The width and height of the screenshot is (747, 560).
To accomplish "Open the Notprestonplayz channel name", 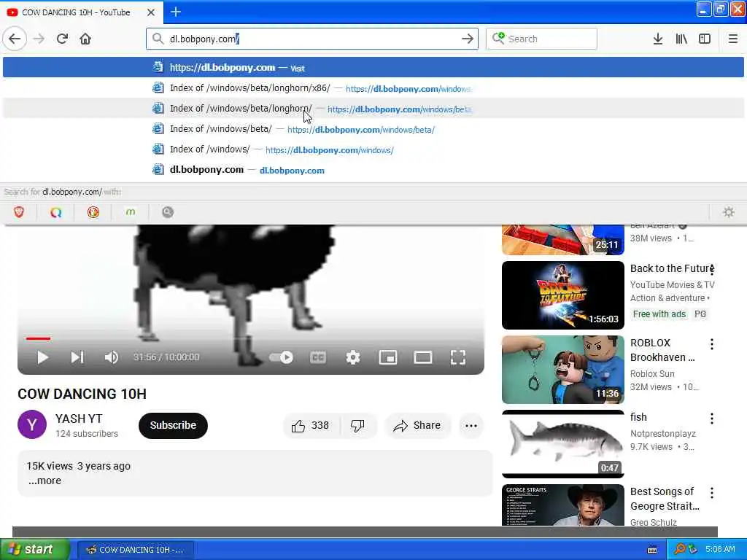I will [x=662, y=434].
